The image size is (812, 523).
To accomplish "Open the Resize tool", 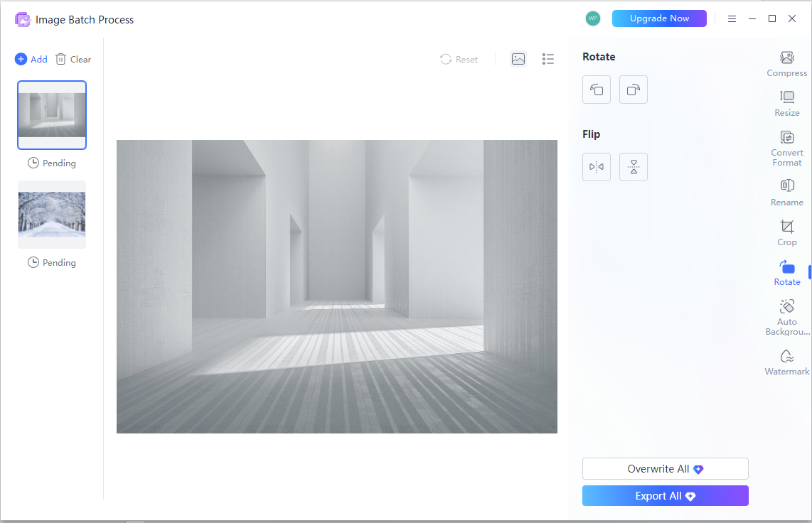I will pos(786,104).
